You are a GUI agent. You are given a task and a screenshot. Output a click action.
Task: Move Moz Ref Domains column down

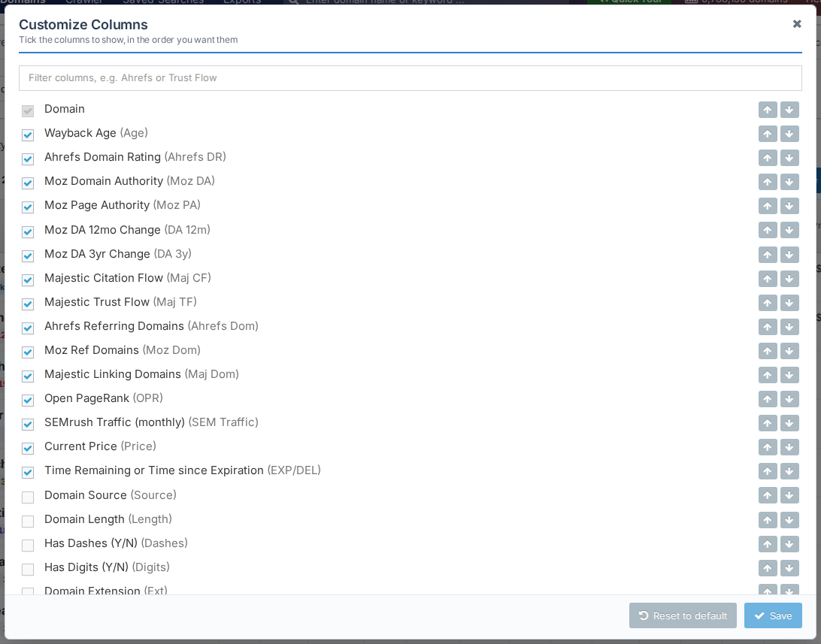coord(789,351)
